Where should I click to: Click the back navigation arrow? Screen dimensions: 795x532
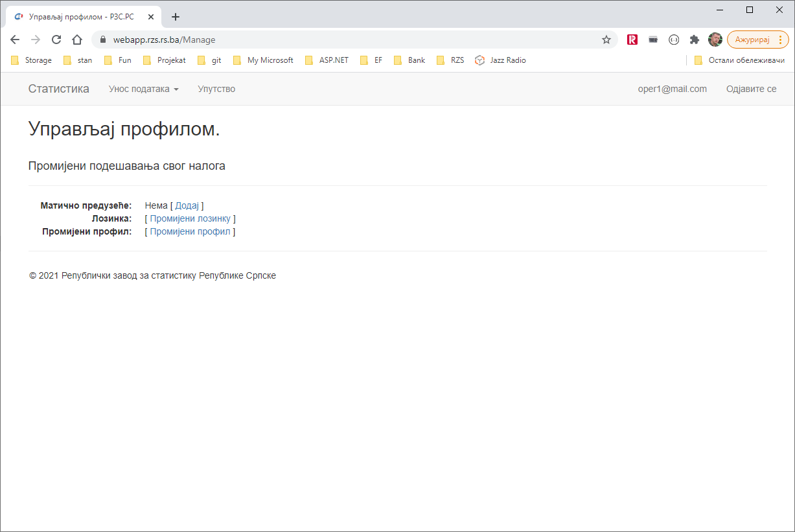coord(15,40)
